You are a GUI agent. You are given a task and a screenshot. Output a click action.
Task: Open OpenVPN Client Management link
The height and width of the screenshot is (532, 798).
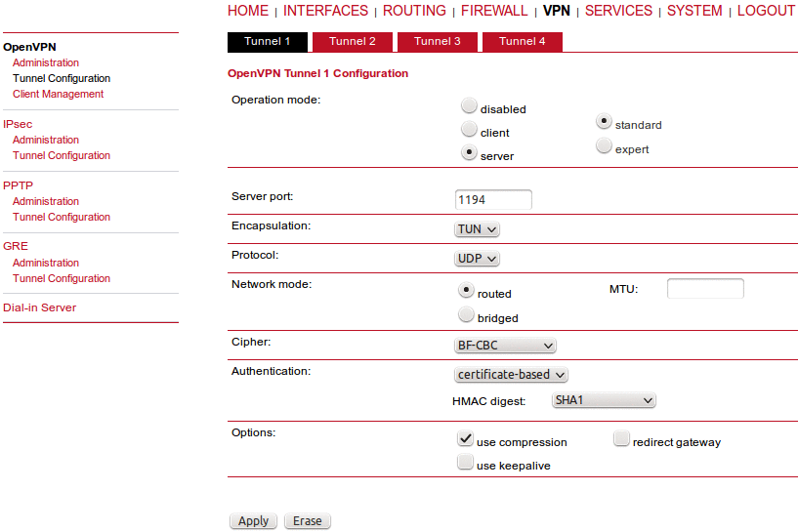tap(58, 94)
